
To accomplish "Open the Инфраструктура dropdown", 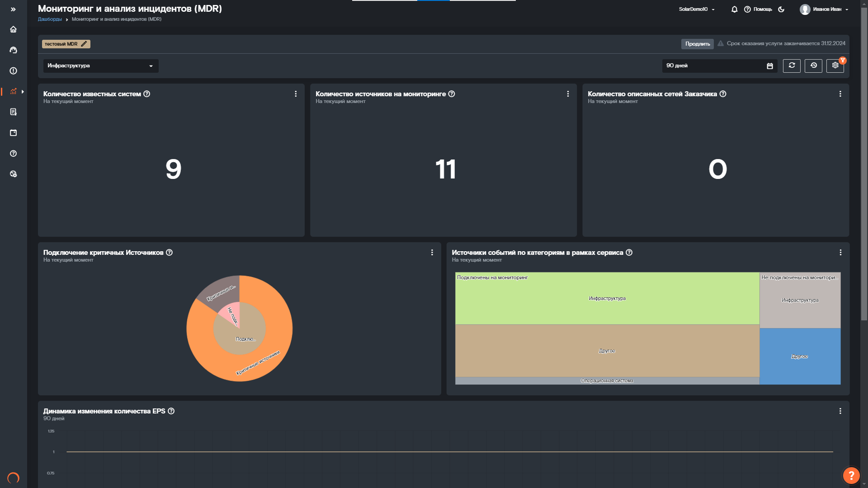I will coord(100,66).
